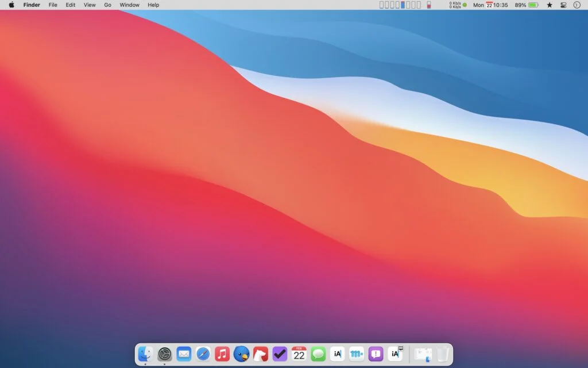Click the network speed Kb/s indicator

pos(458,5)
